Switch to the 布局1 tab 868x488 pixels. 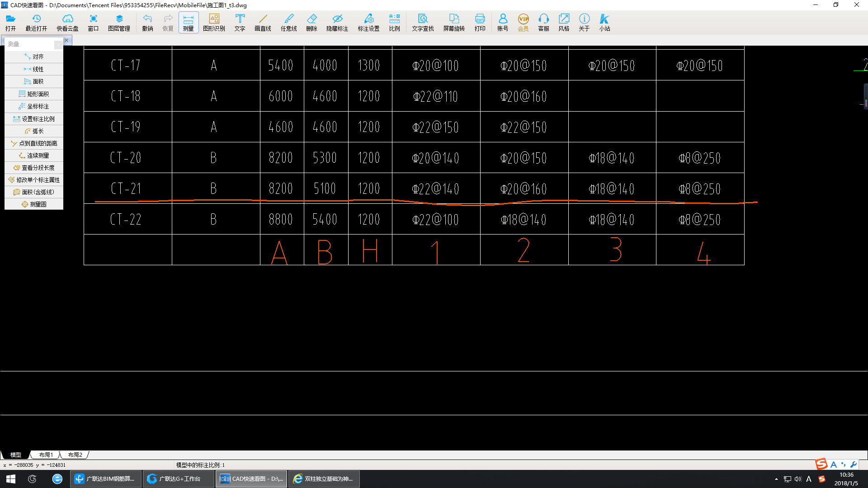click(46, 455)
